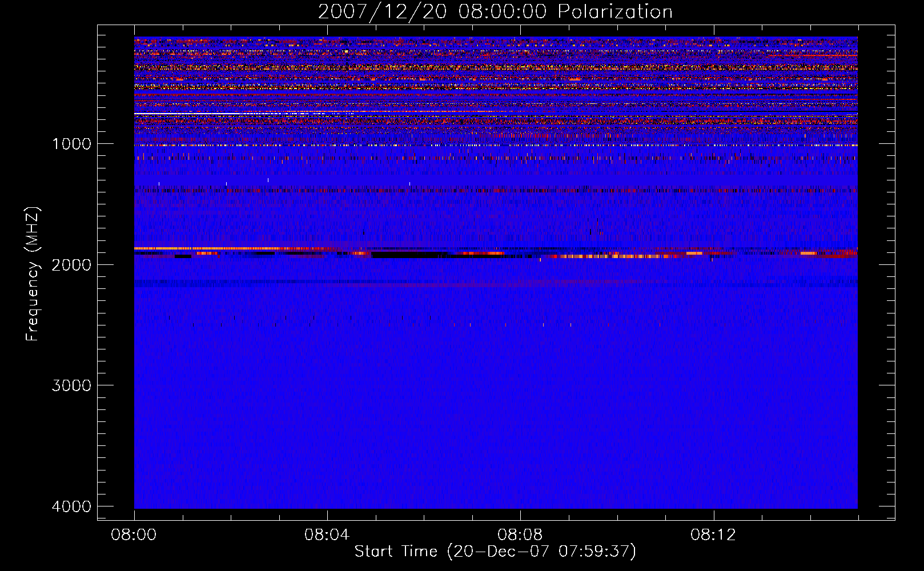Image resolution: width=924 pixels, height=571 pixels.
Task: Click the 4000 frequency tick label
Action: 71,506
